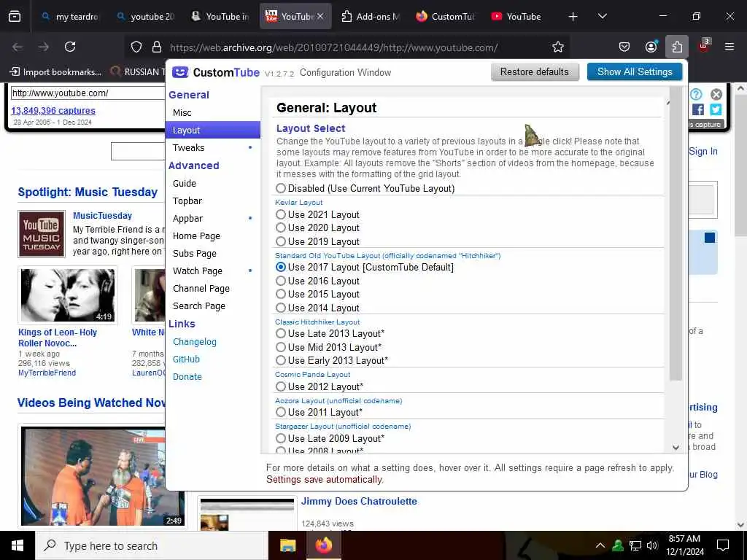The image size is (747, 560).
Task: Open Kings of Leon video thumbnail
Action: coord(68,295)
